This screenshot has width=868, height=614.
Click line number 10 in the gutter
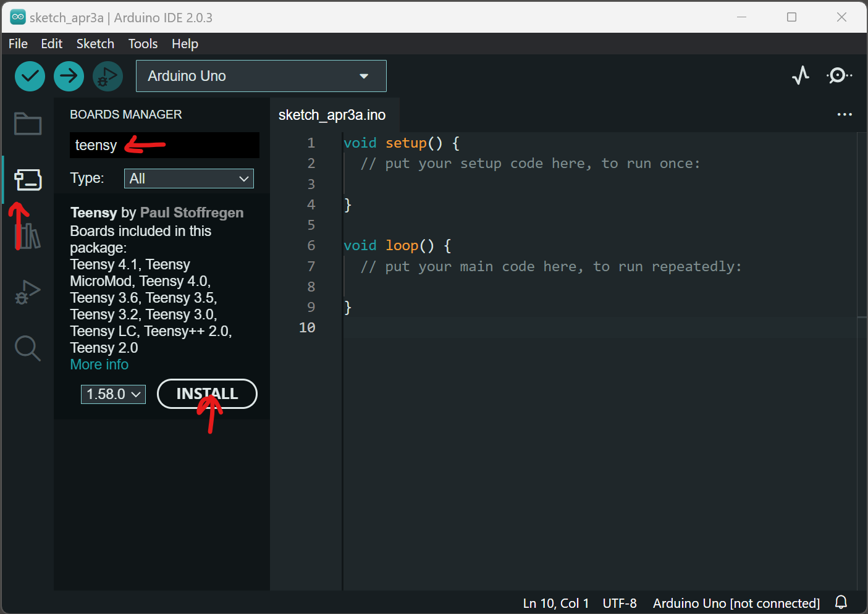(x=307, y=328)
